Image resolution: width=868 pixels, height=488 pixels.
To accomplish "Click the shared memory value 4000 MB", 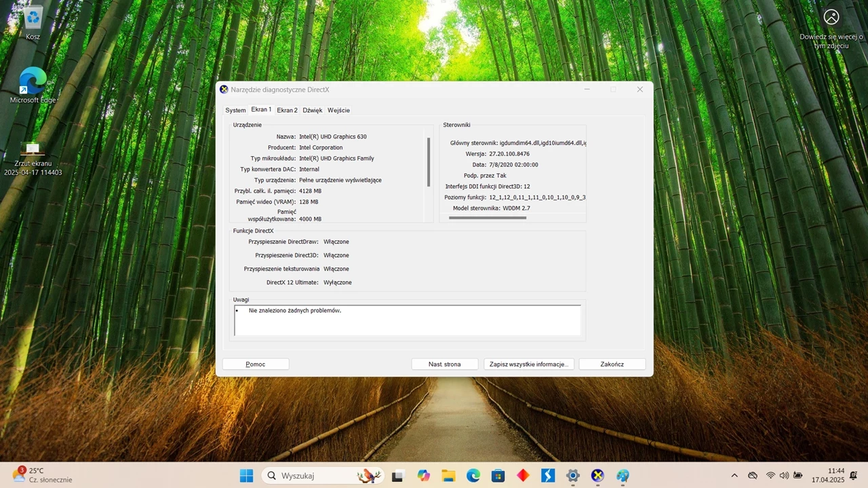I will (x=310, y=219).
